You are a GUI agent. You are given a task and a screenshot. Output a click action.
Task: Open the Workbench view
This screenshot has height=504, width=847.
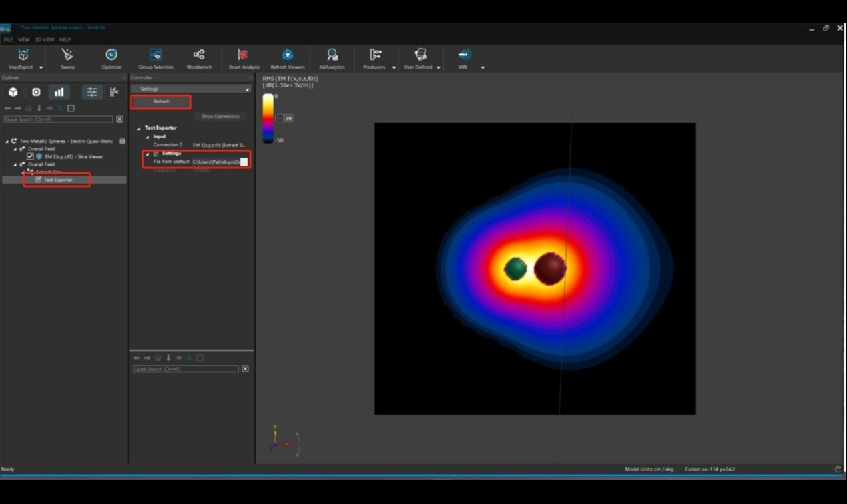point(199,59)
